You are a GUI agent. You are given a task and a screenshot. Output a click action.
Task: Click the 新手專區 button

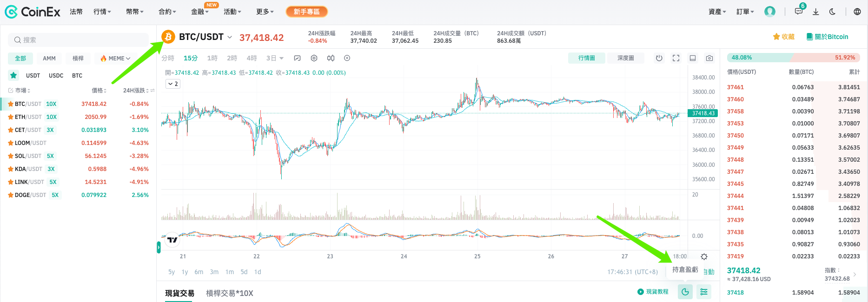coord(307,12)
